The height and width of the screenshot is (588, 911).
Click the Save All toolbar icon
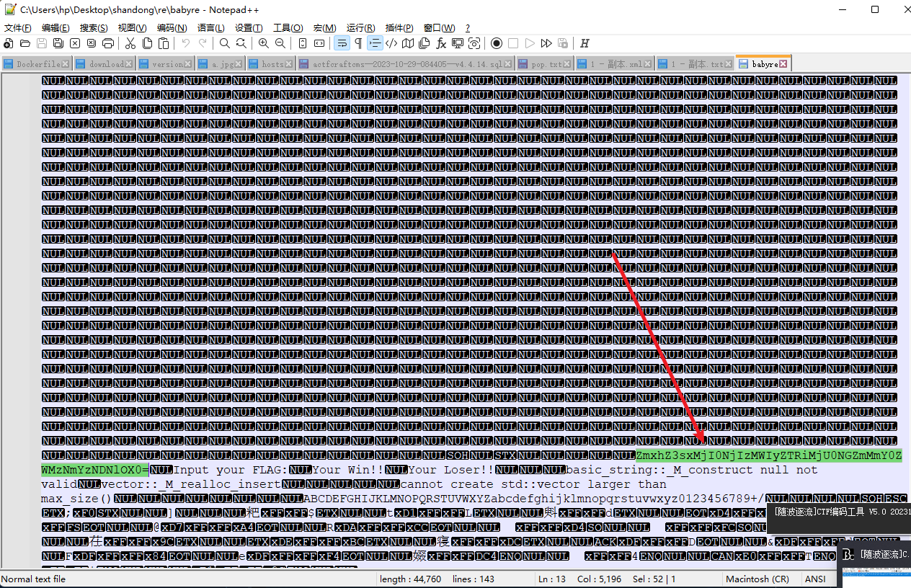point(58,43)
